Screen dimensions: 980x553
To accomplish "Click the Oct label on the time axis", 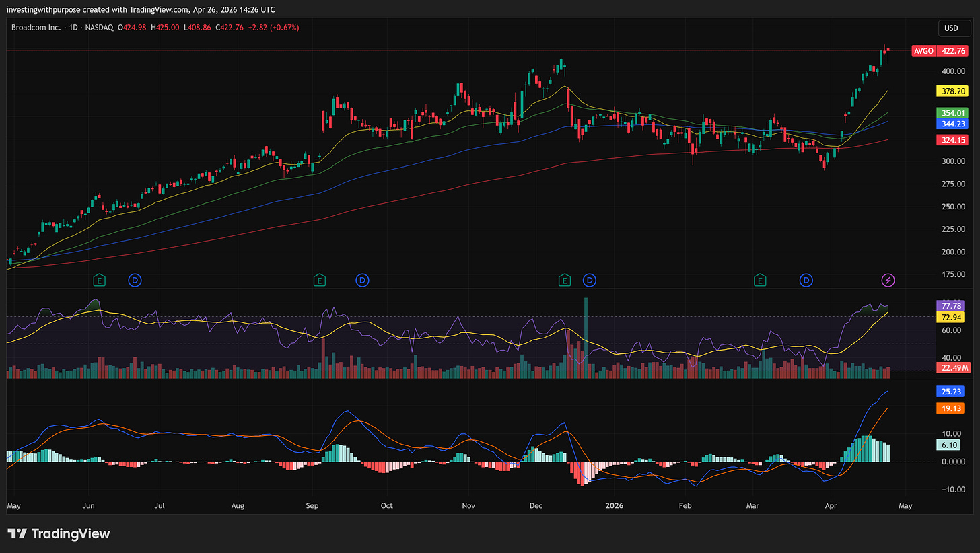I will click(x=386, y=505).
